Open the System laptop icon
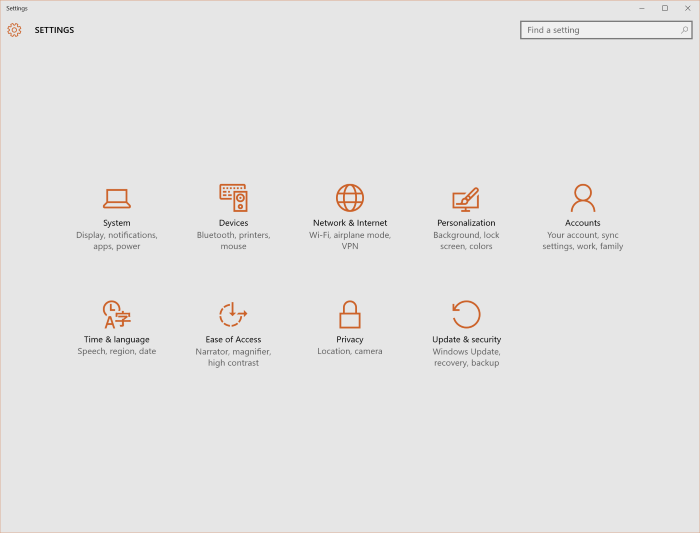700x533 pixels. tap(117, 198)
